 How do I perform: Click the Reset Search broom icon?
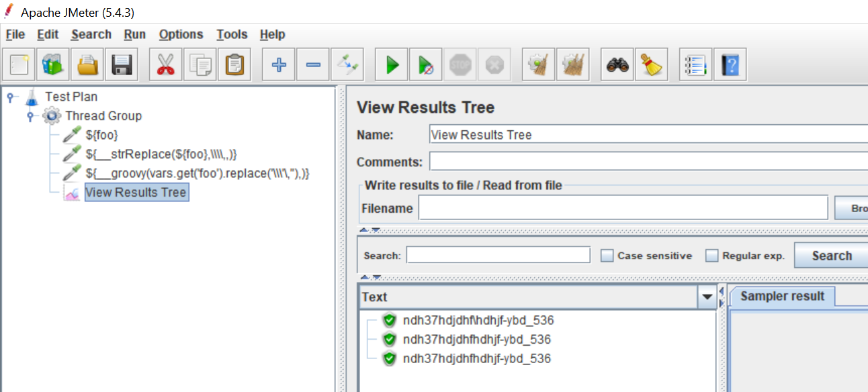click(x=650, y=65)
